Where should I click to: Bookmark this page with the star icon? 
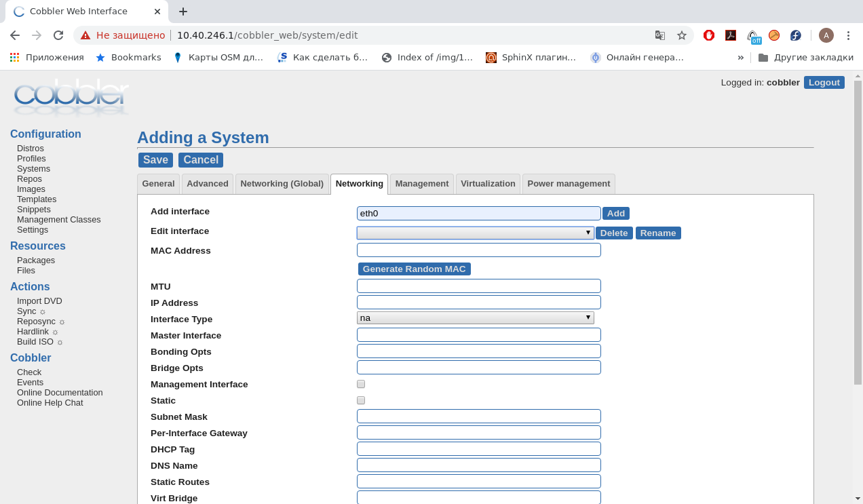pos(681,35)
